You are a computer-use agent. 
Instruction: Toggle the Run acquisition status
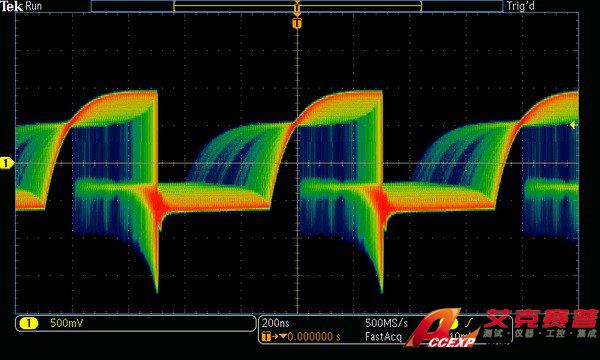(34, 6)
